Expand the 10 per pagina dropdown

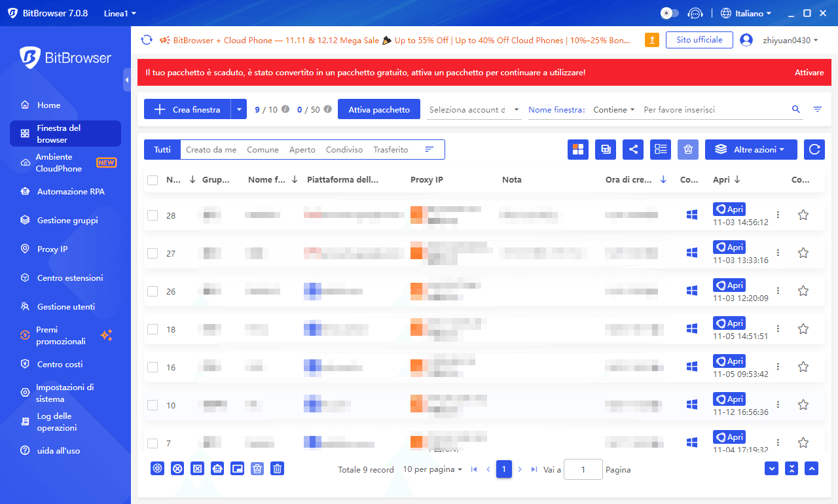[x=431, y=469]
